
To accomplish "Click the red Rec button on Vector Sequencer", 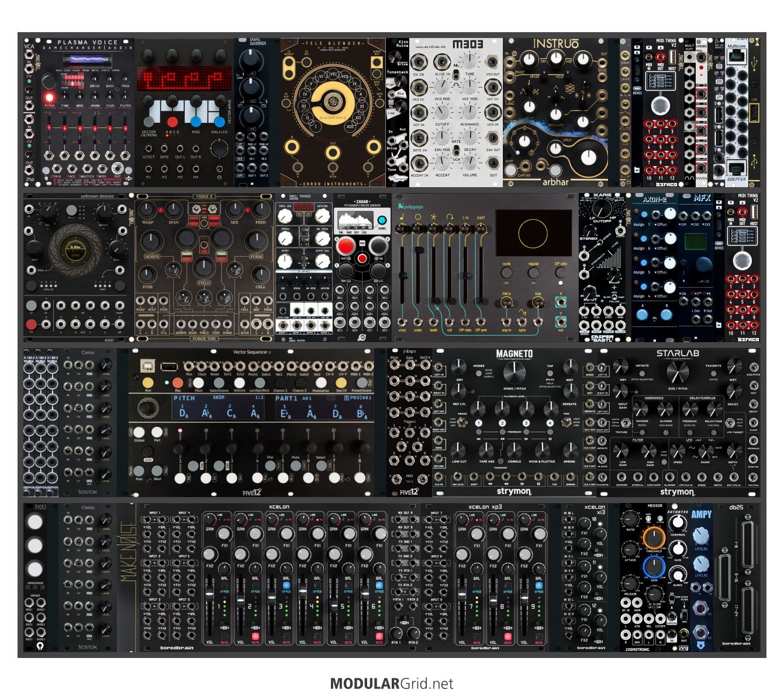I will pyautogui.click(x=178, y=383).
